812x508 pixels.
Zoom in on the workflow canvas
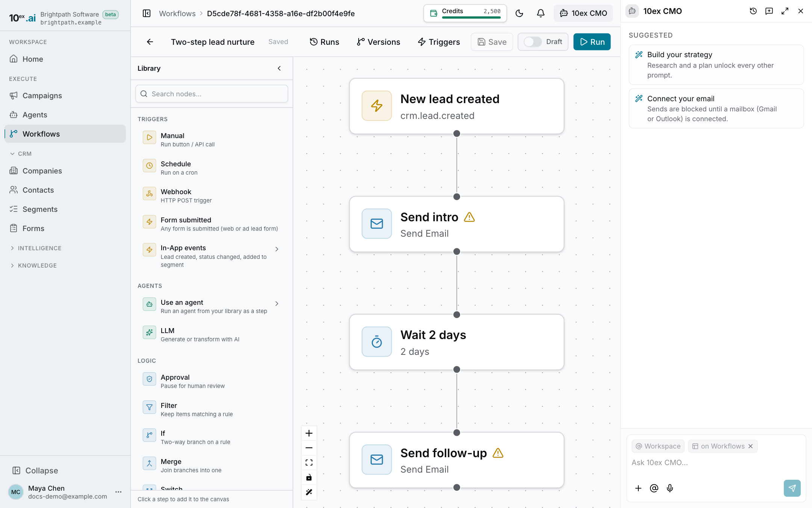(309, 433)
